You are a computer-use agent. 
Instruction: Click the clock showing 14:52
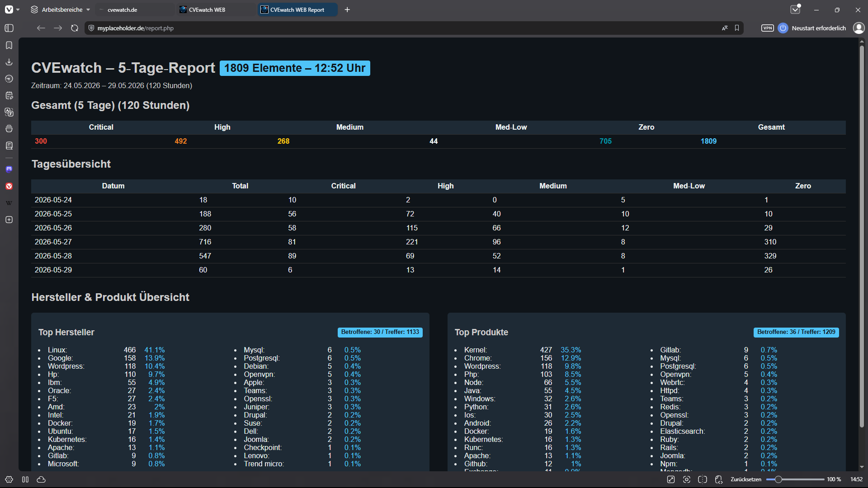click(856, 479)
